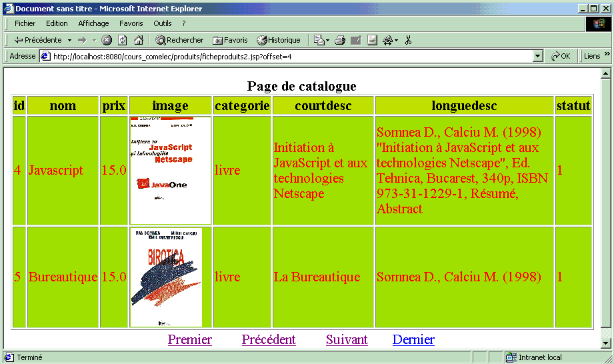Image resolution: width=614 pixels, height=364 pixels.
Task: Click the mail (Courrier) toolbar icon
Action: 319,40
